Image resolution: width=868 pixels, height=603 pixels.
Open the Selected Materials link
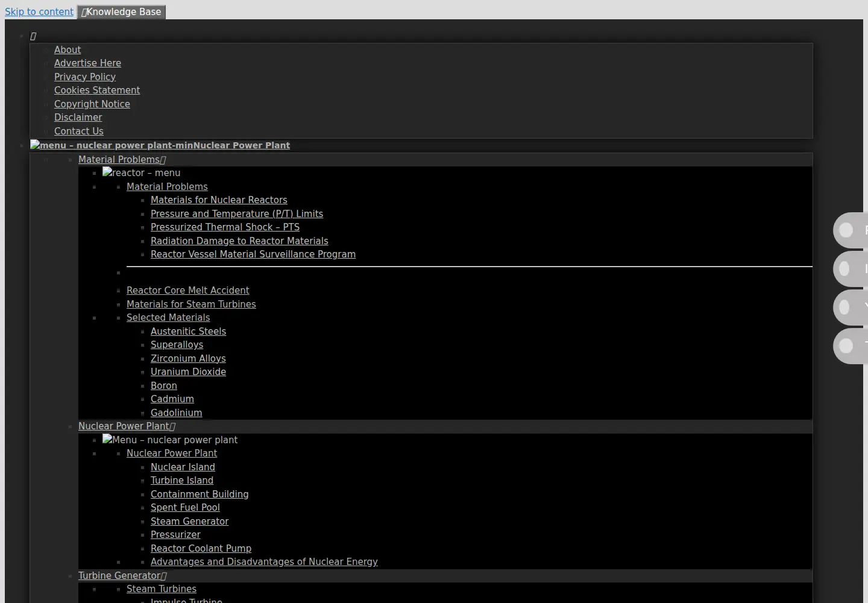[x=168, y=318]
